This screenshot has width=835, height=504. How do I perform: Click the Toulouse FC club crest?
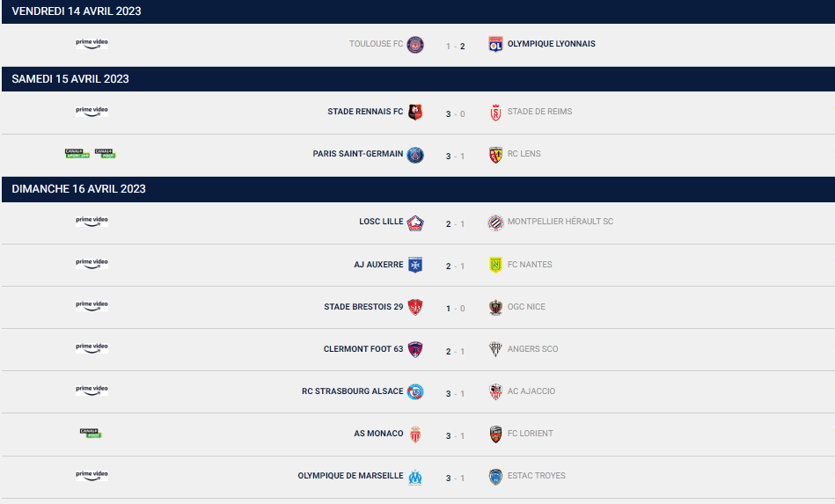415,44
